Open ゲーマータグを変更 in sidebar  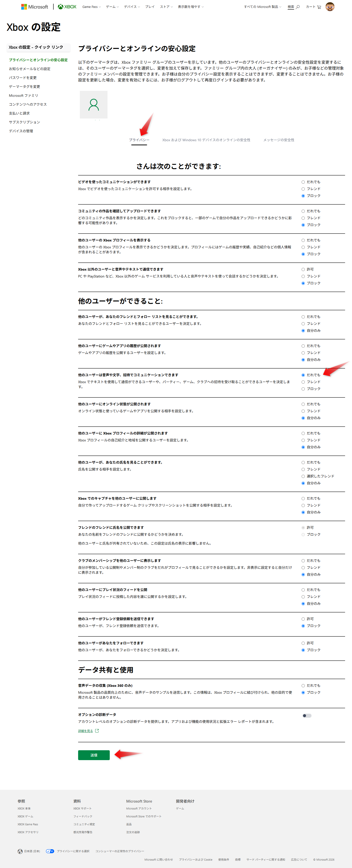24,87
